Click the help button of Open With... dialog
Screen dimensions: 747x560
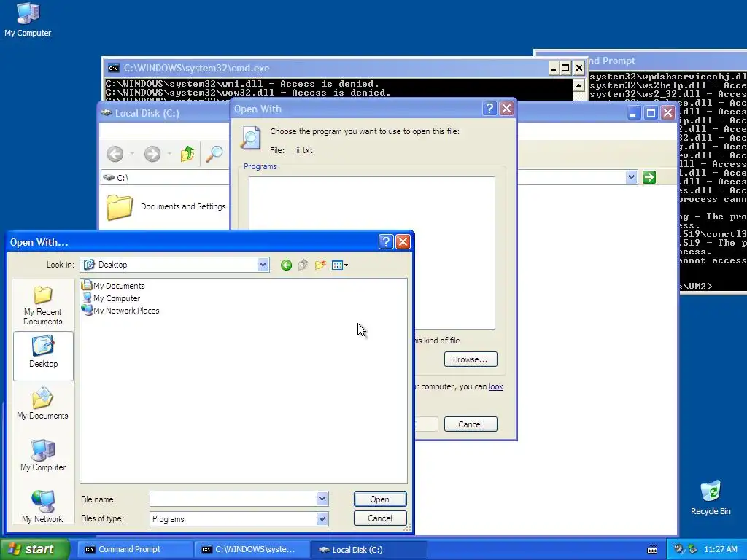386,242
